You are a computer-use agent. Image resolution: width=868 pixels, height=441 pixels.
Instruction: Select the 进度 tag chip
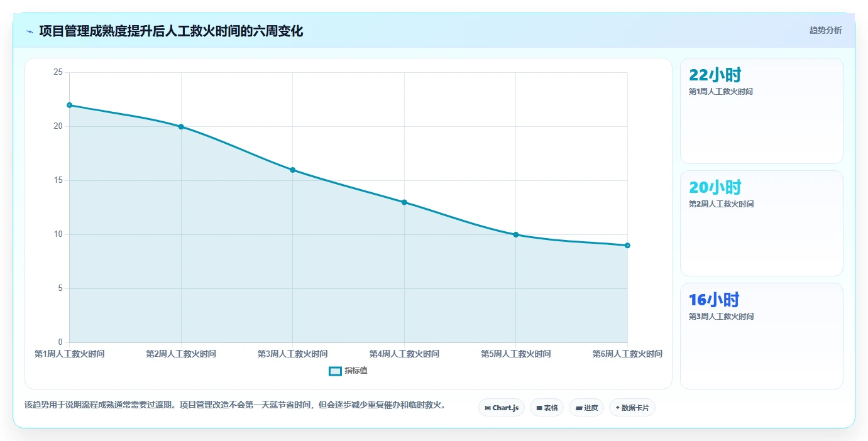586,408
